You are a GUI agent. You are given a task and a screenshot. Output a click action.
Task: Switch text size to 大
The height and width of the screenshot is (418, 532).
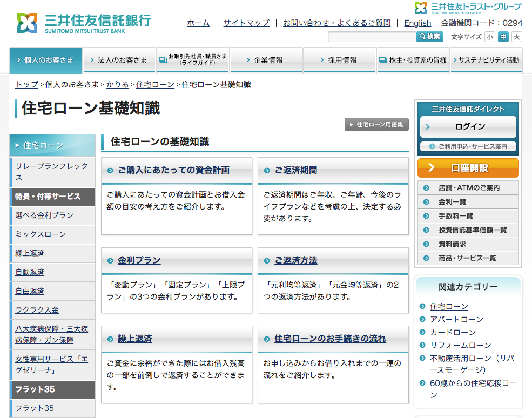(x=516, y=37)
